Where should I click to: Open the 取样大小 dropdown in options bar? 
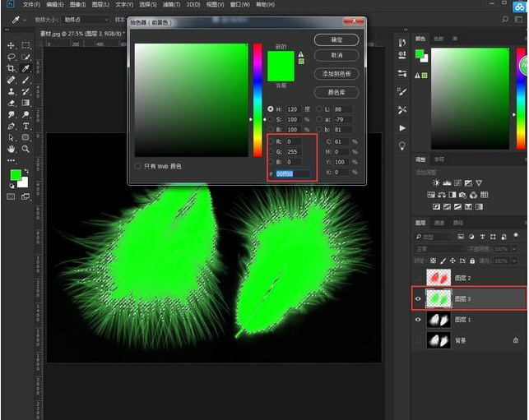(86, 19)
